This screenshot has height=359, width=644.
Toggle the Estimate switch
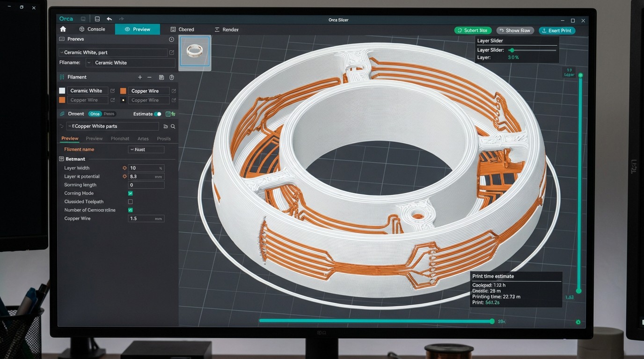[x=158, y=114]
